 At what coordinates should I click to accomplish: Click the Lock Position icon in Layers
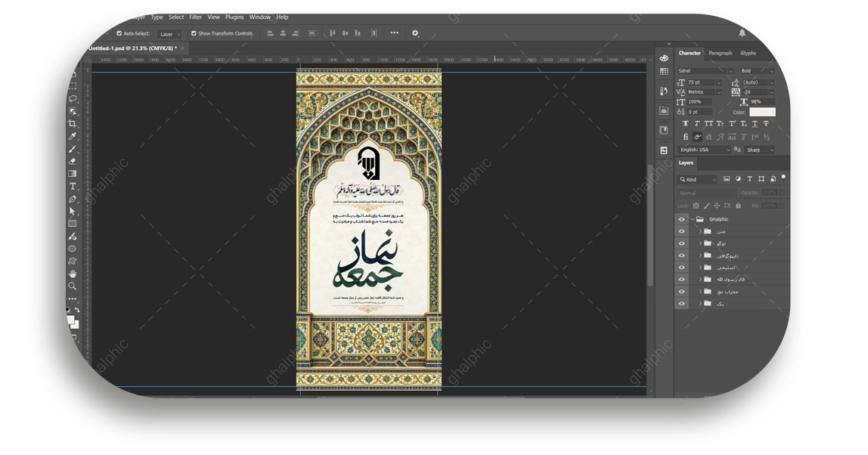pos(717,206)
